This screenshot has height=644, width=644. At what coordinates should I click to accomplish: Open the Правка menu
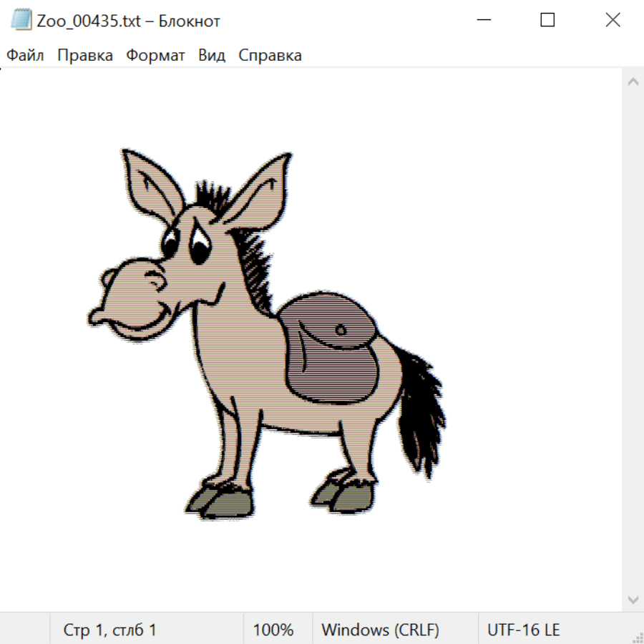click(85, 56)
